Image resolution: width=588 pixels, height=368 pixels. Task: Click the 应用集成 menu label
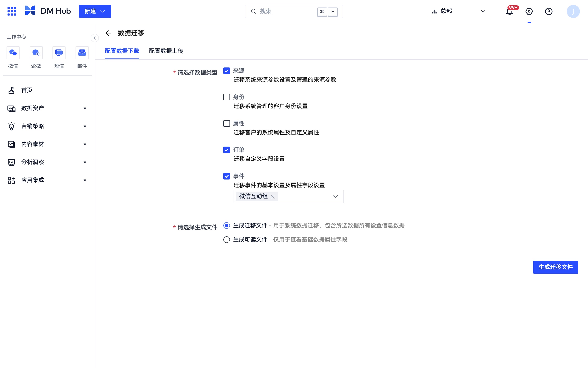32,180
